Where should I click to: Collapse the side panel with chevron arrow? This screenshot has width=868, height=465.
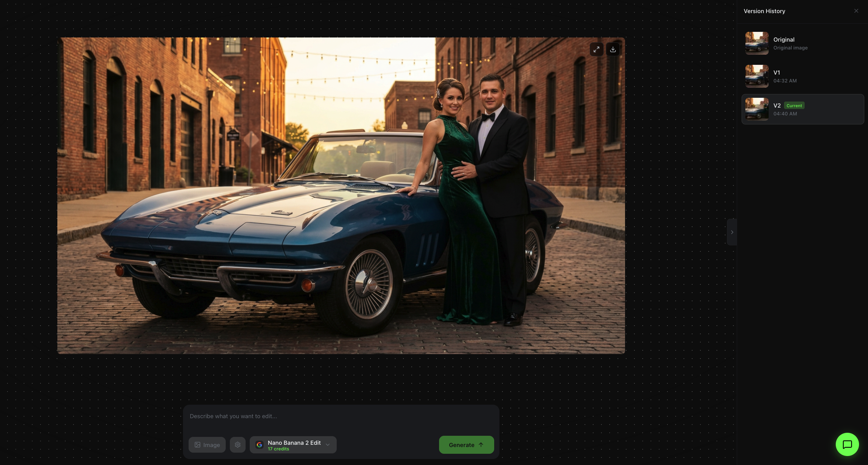tap(732, 232)
